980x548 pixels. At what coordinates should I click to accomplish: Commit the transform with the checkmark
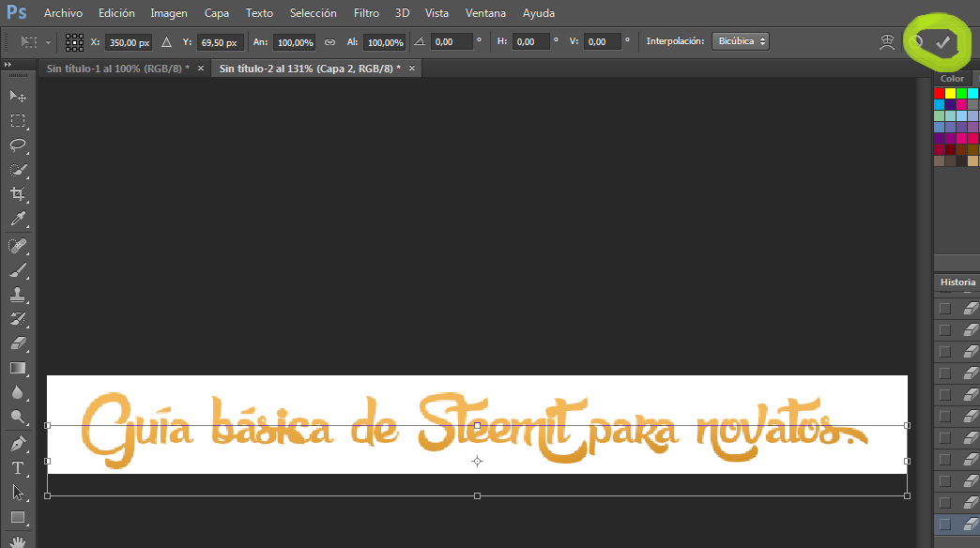[942, 42]
